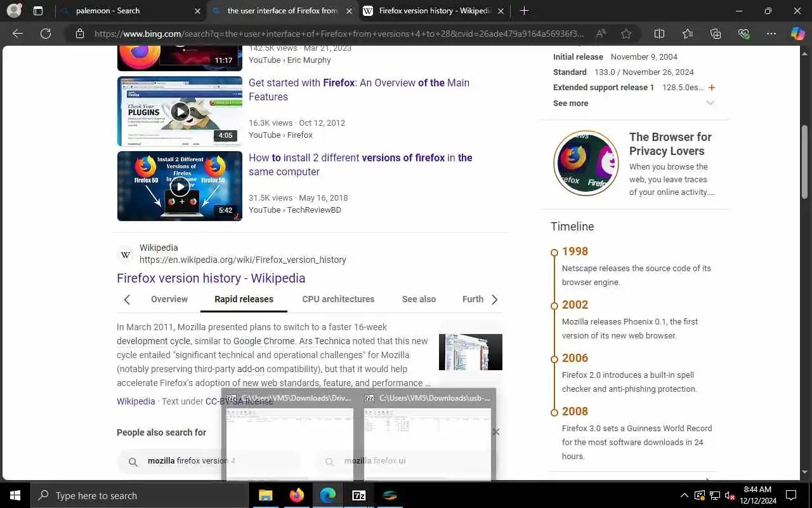Screen dimensions: 812x508
Task: Open the Wikipedia site icon above result
Action: (126, 255)
